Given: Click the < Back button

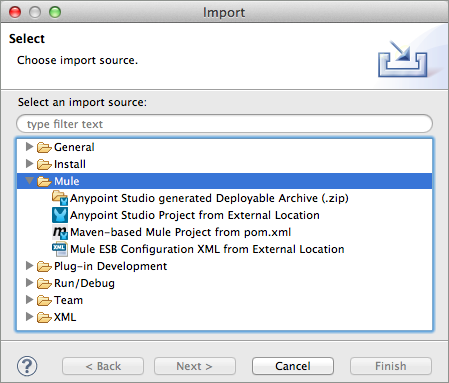Looking at the screenshot, I should 103,366.
